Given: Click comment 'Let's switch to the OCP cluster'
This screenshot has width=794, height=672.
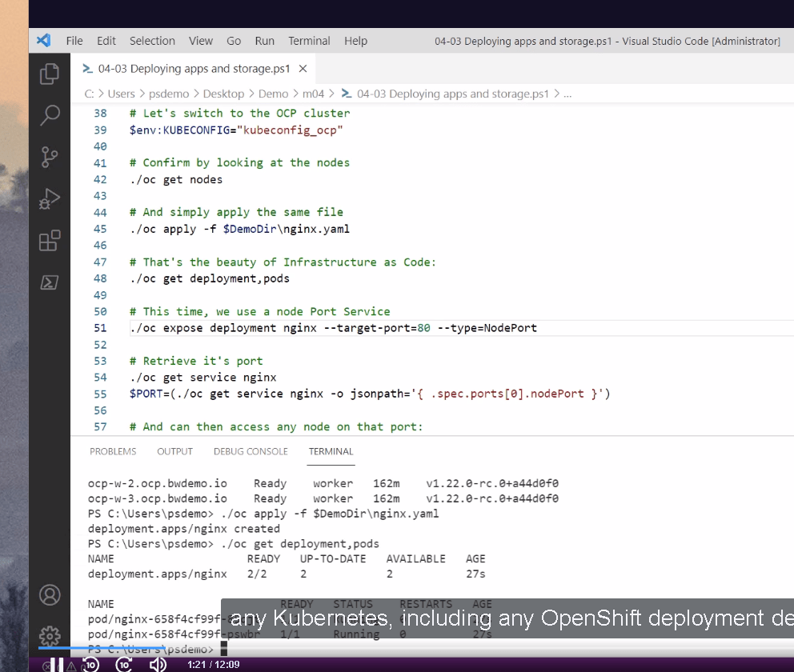Looking at the screenshot, I should pyautogui.click(x=239, y=114).
